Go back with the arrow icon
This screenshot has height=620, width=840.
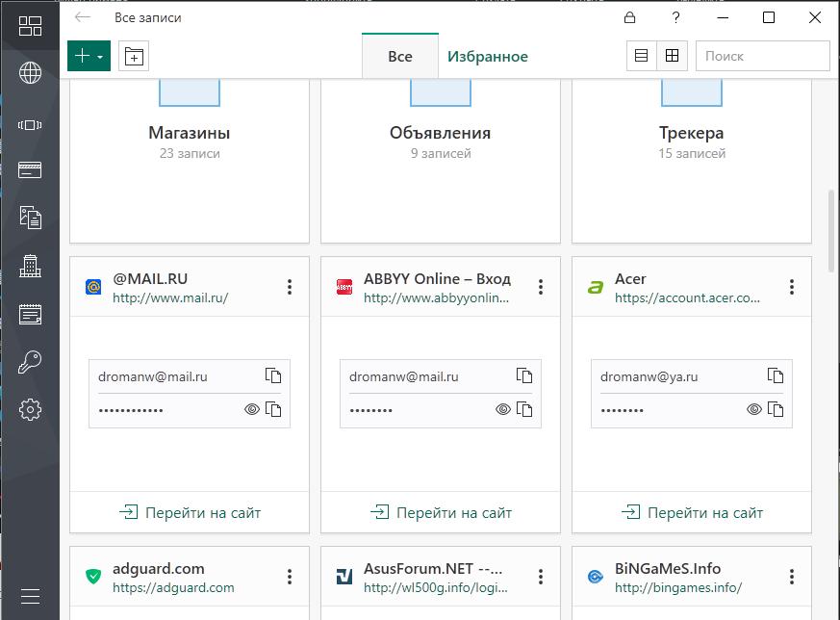coord(83,17)
